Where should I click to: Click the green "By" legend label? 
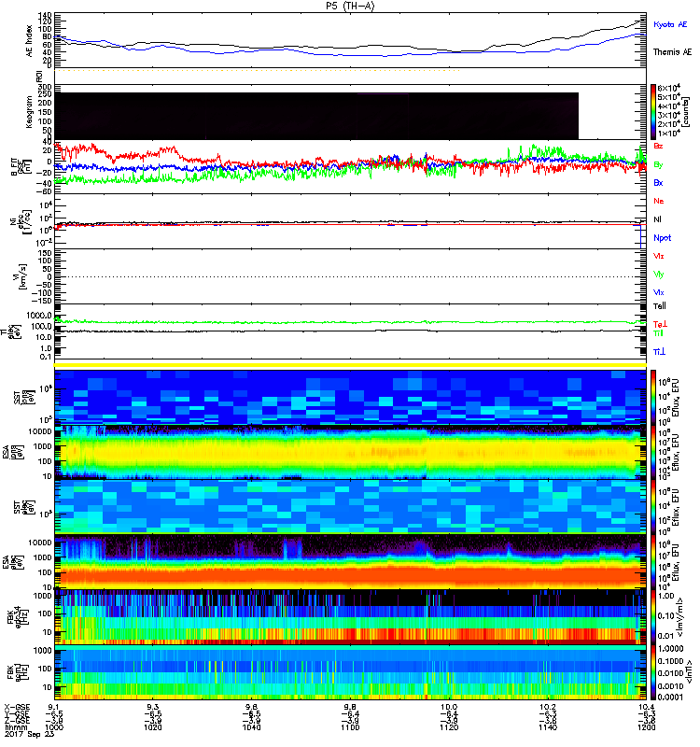[658, 165]
